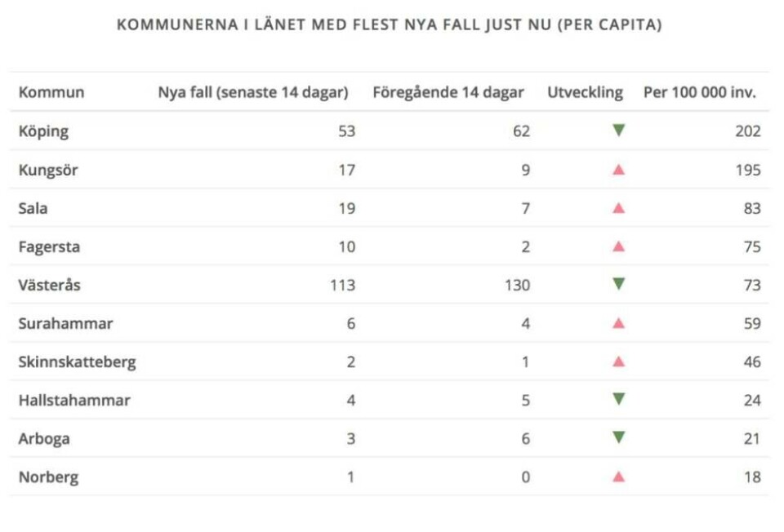The width and height of the screenshot is (784, 532).
Task: Click the red trend arrow for Fagersta
Action: [618, 246]
